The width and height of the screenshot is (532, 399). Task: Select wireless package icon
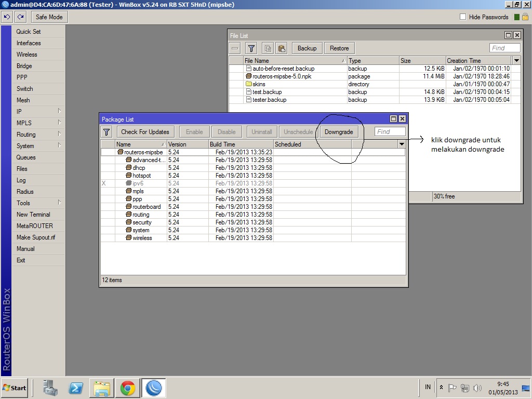129,238
